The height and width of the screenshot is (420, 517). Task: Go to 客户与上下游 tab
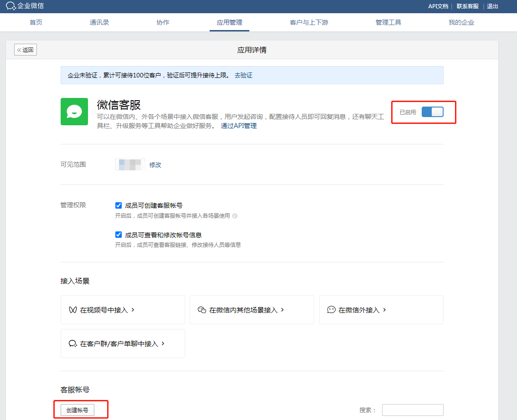coord(309,22)
